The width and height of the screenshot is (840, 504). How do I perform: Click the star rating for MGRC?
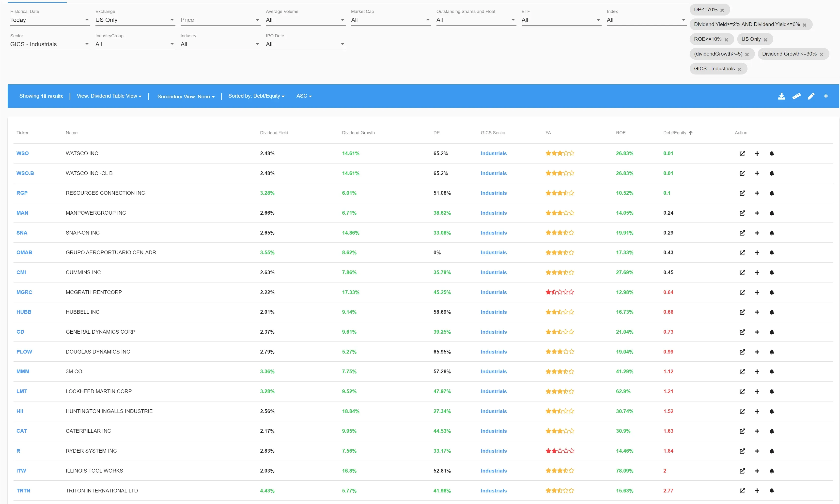point(560,292)
